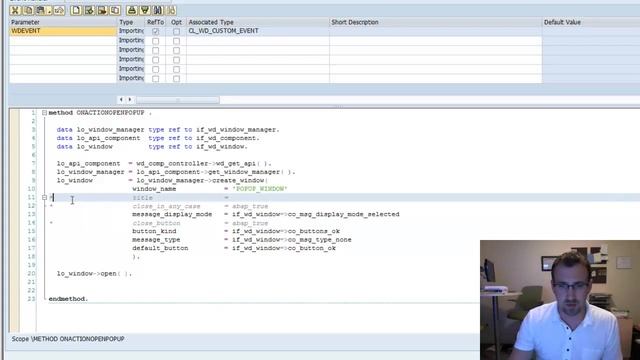Click the Filter funnel toolbar icon
Viewport: 640px width, 360px height.
coord(144,10)
